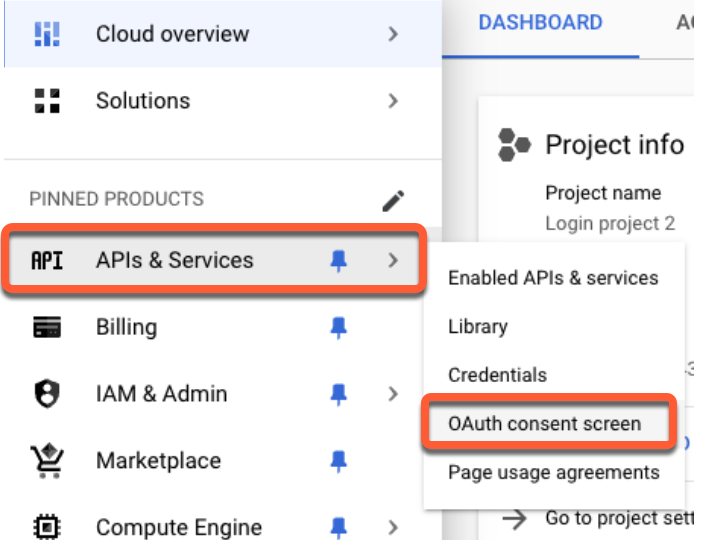Expand the IAM & Admin submenu chevron

(x=393, y=394)
